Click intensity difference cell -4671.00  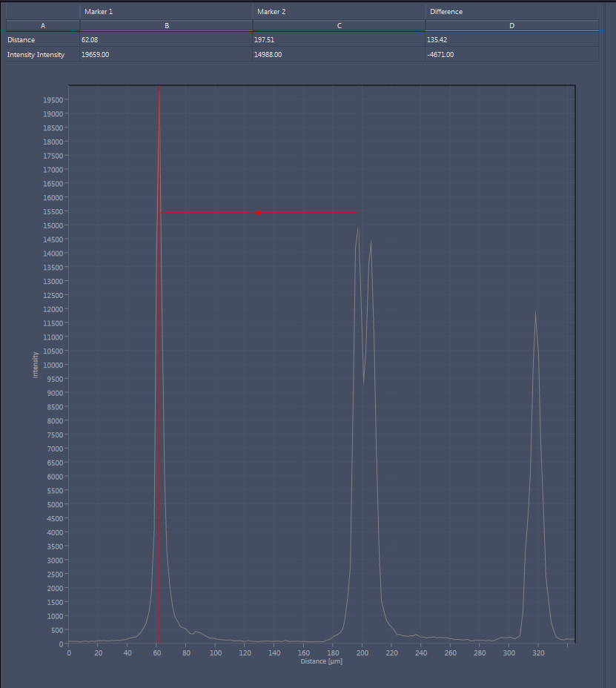point(440,54)
